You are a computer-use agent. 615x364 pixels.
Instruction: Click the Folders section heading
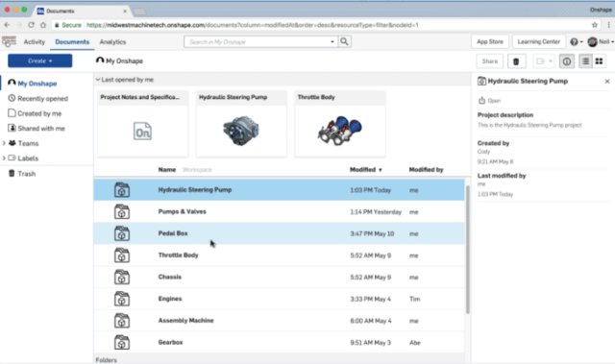click(107, 360)
